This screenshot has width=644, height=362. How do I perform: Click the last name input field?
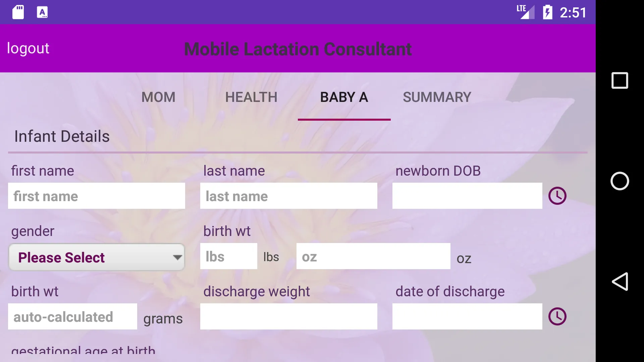pyautogui.click(x=289, y=196)
